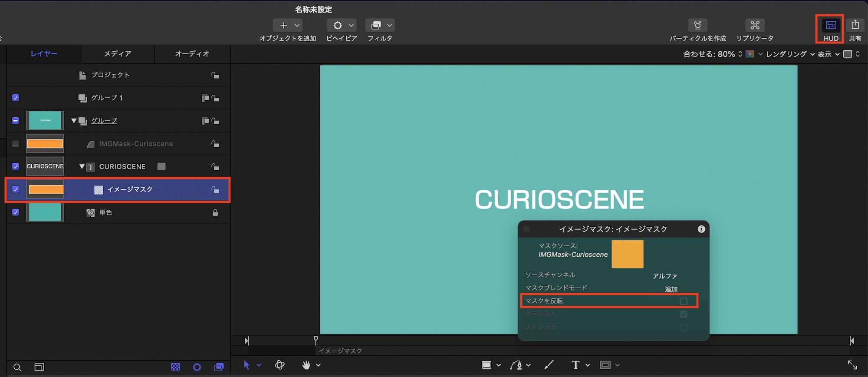This screenshot has width=868, height=377.
Task: Click the HUD toolbar icon
Action: pos(831,26)
